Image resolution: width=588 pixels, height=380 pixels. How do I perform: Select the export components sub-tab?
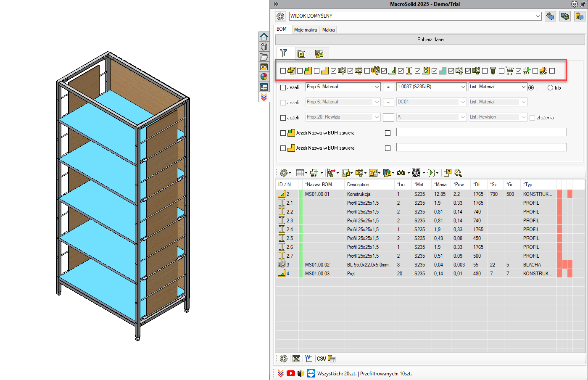tap(319, 54)
